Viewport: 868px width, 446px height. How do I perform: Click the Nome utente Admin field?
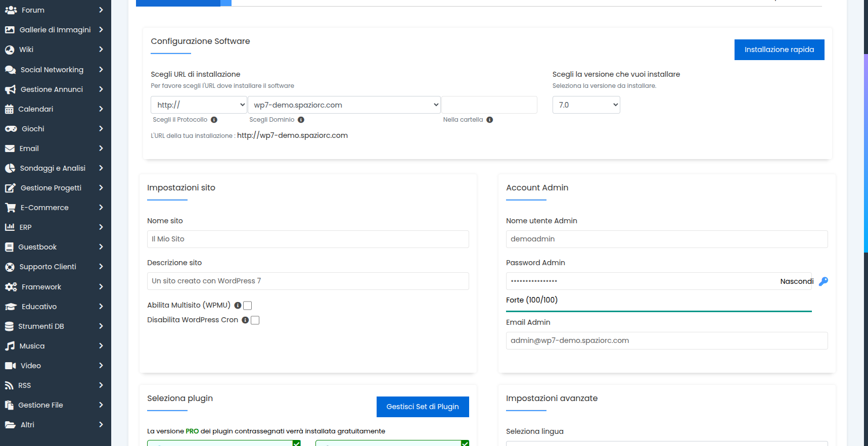coord(667,239)
